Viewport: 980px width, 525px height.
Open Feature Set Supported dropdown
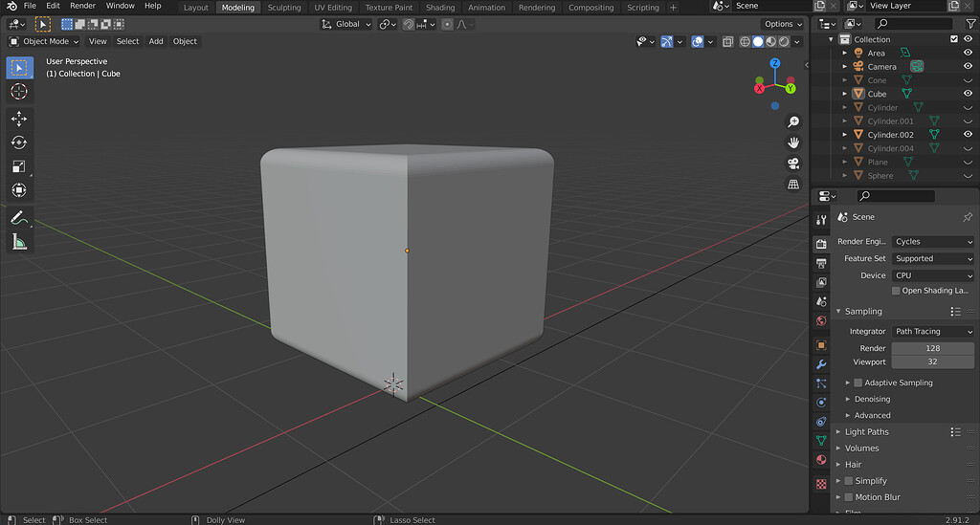[932, 258]
